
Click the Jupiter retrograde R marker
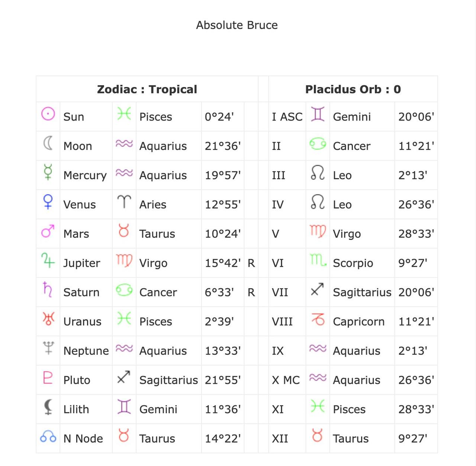(x=251, y=263)
